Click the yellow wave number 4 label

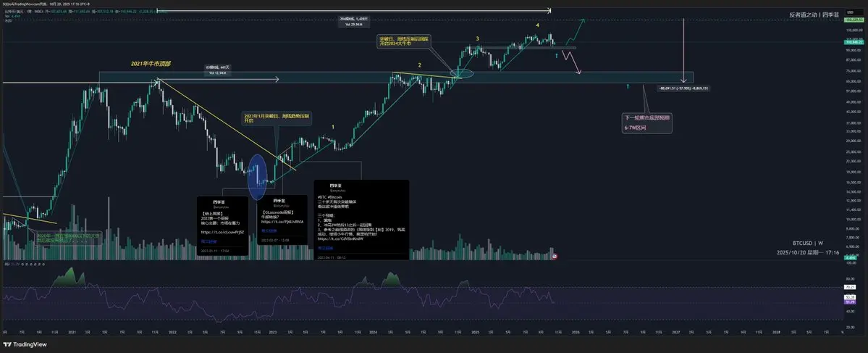(536, 25)
